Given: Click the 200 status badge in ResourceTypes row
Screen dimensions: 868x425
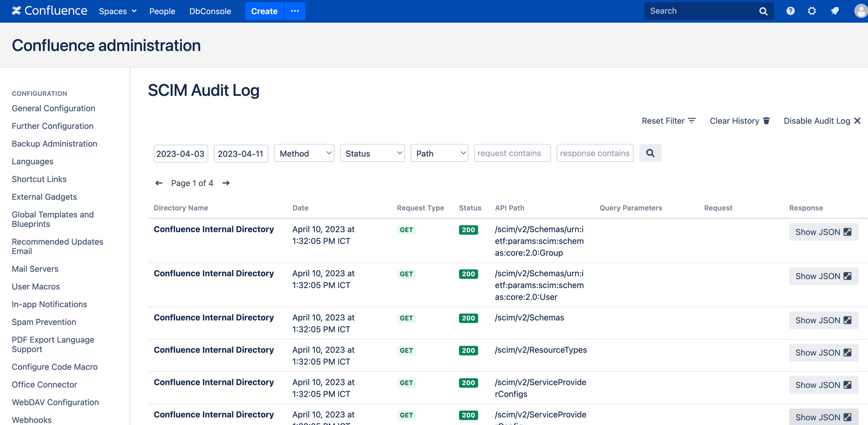Looking at the screenshot, I should 468,350.
